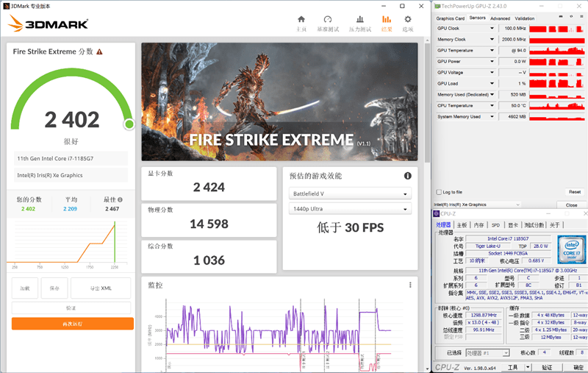
Task: Tick the Log to file checkbox in GPU-Z
Action: 439,192
